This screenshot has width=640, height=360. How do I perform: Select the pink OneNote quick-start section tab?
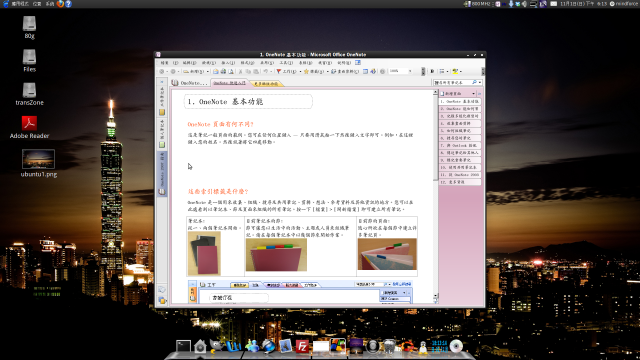(x=229, y=83)
